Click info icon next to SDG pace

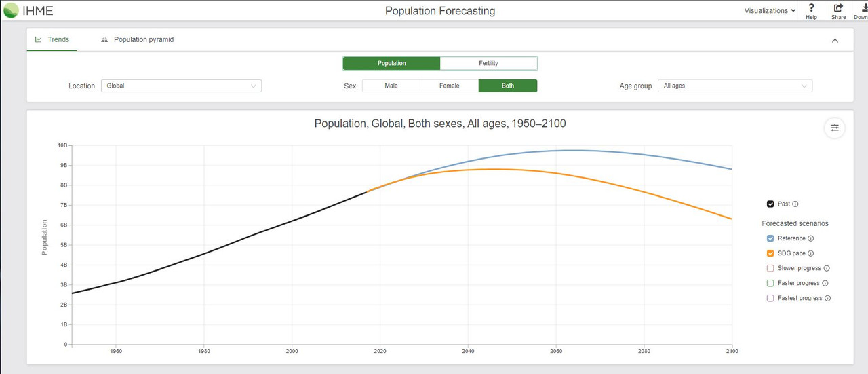coord(811,253)
